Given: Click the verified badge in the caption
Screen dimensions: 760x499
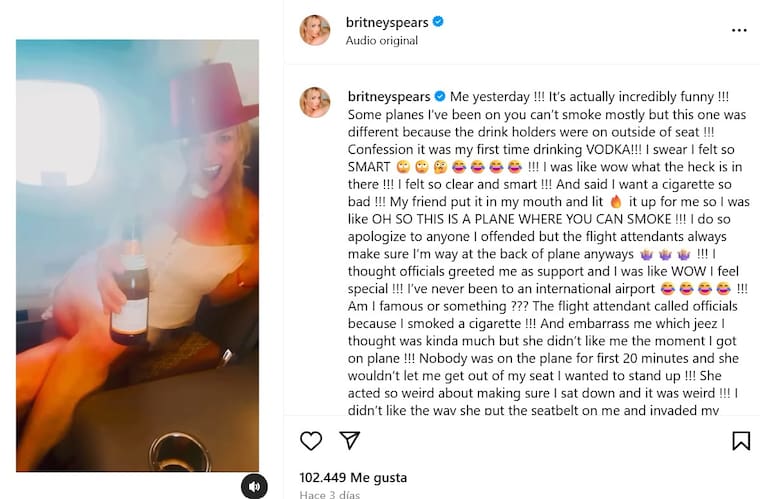Looking at the screenshot, I should tap(438, 96).
